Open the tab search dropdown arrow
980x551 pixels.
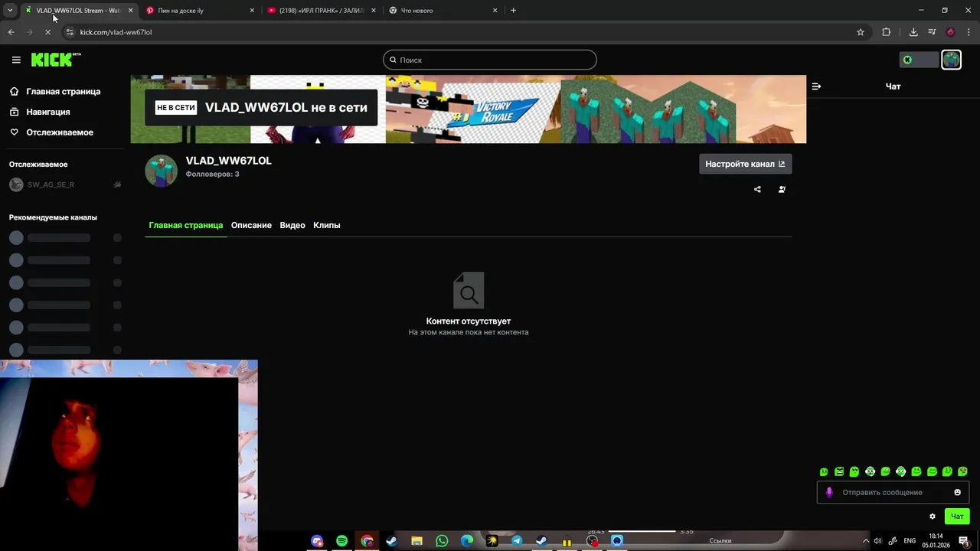tap(10, 11)
